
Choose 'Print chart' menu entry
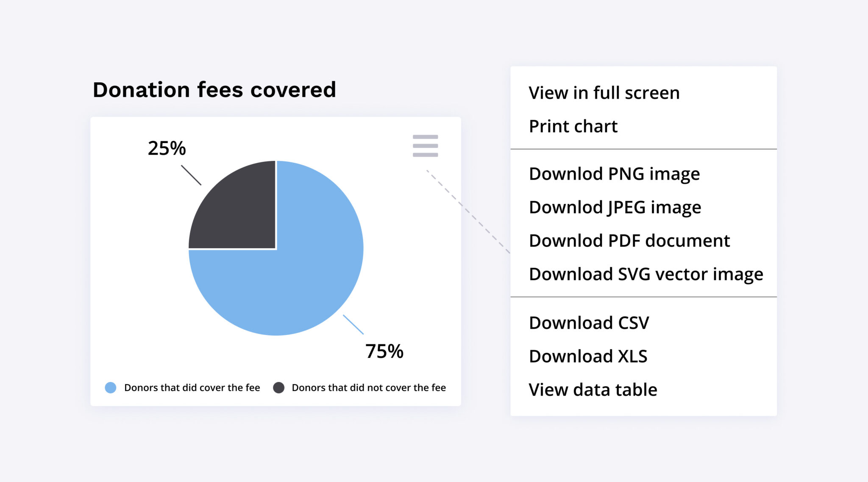[573, 126]
